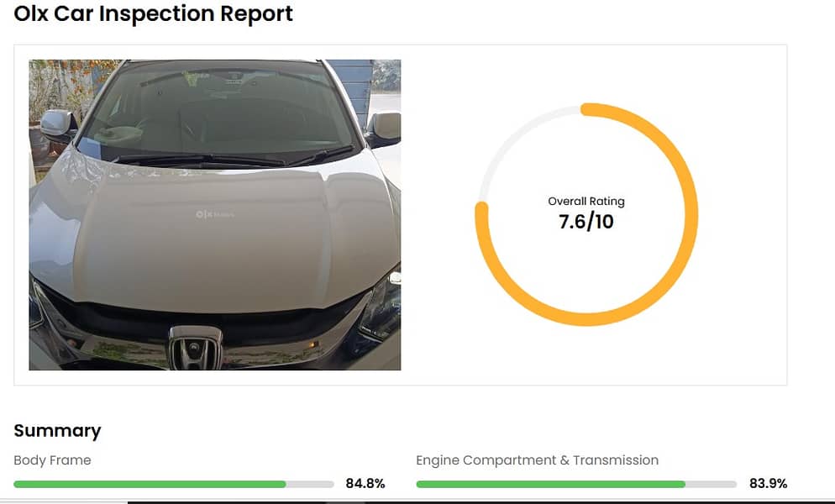This screenshot has height=504, width=835.
Task: Click the Summary section heading
Action: pyautogui.click(x=57, y=431)
